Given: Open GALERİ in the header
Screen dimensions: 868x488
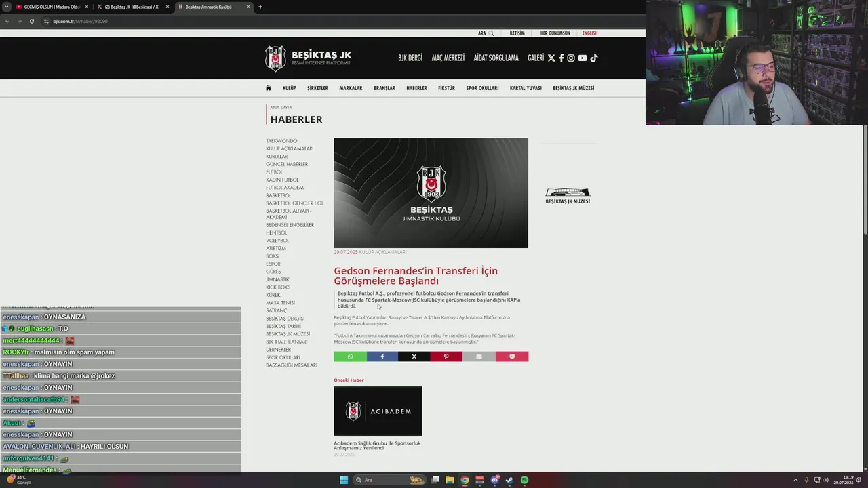Looking at the screenshot, I should click(536, 58).
